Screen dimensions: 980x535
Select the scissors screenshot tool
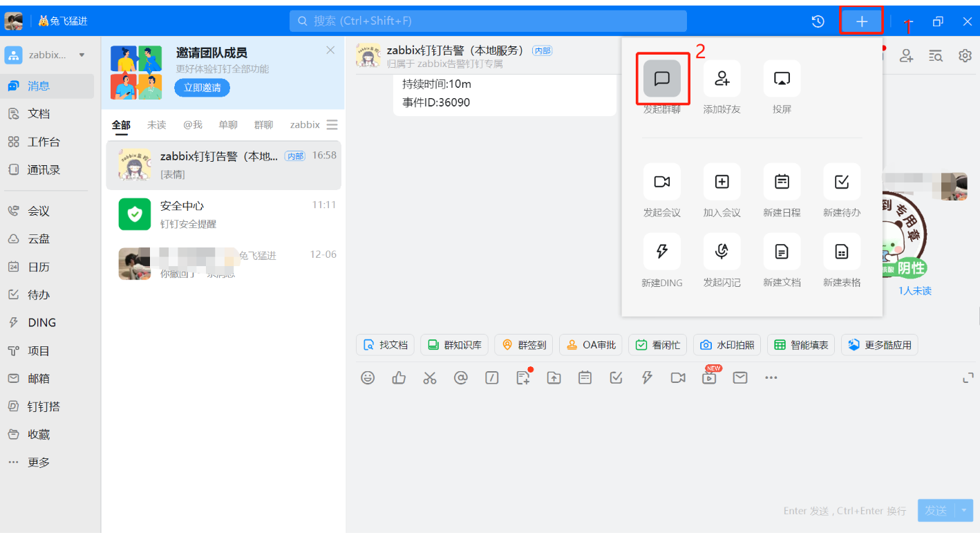[430, 377]
